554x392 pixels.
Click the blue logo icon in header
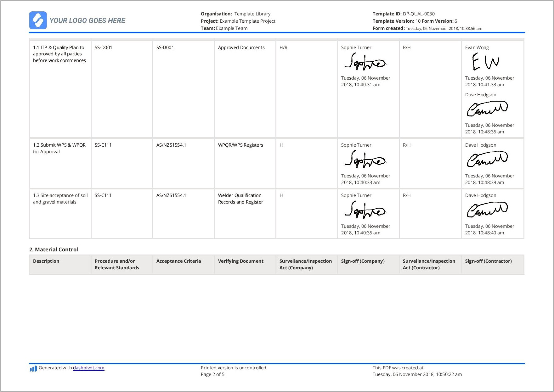38,20
